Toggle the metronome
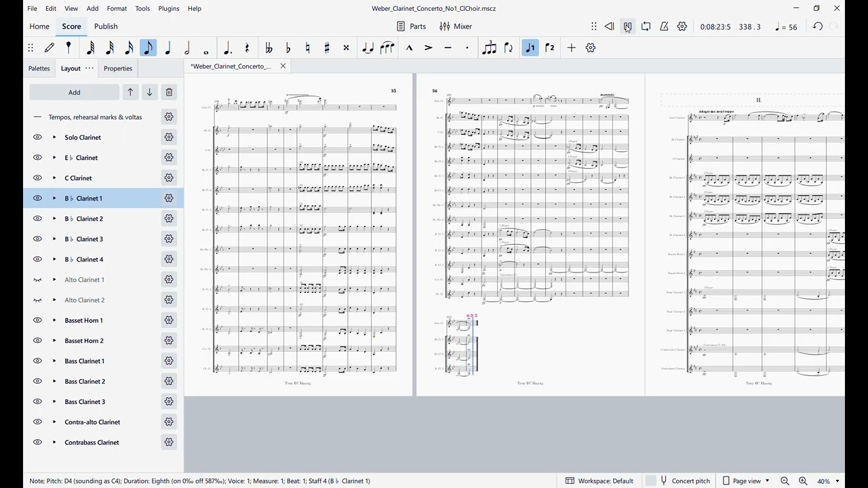The height and width of the screenshot is (488, 868). [x=664, y=26]
